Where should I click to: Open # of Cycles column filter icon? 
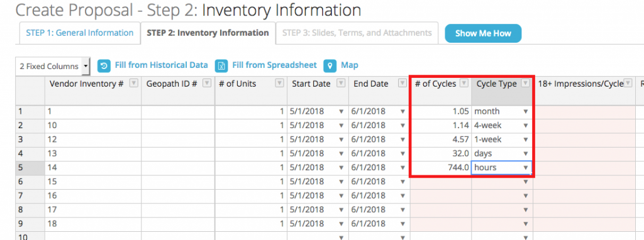point(464,84)
